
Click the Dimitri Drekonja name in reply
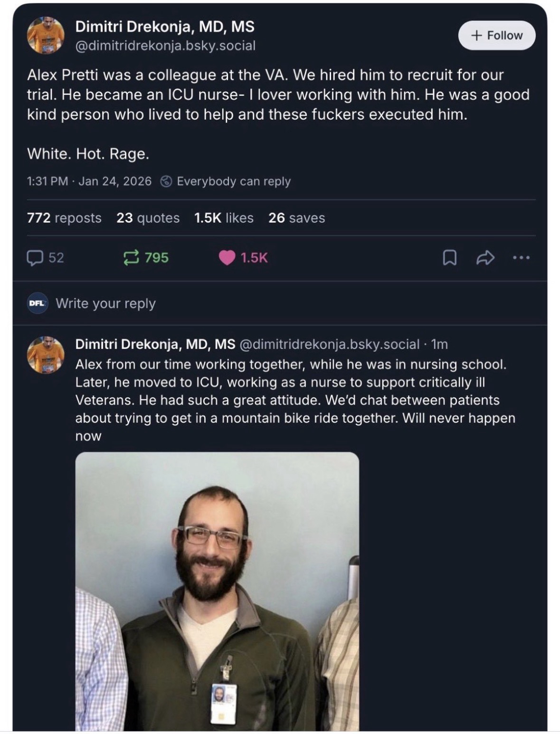click(155, 344)
